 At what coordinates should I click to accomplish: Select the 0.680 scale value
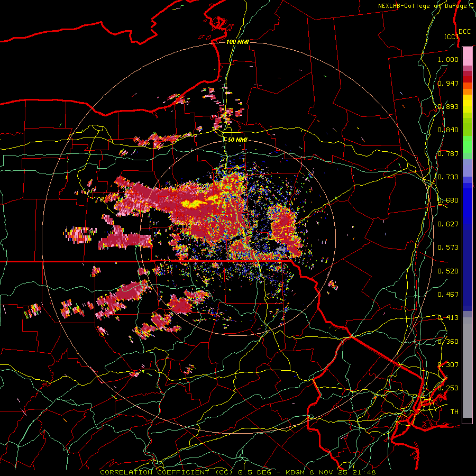pyautogui.click(x=448, y=200)
